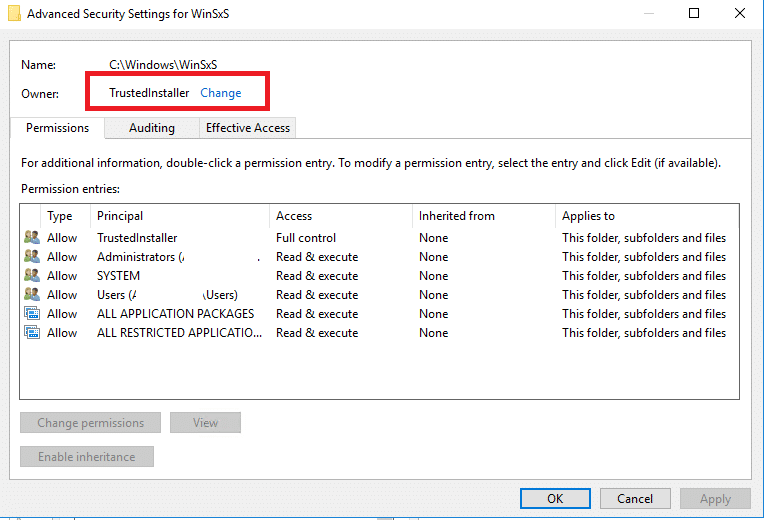The width and height of the screenshot is (764, 520).
Task: Select the Users principal entry
Action: [167, 295]
